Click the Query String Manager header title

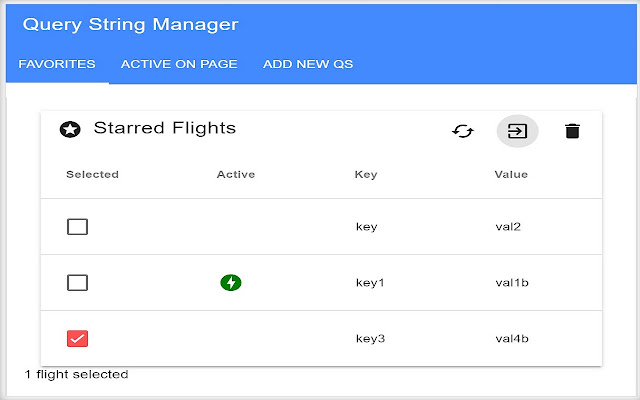[x=130, y=24]
